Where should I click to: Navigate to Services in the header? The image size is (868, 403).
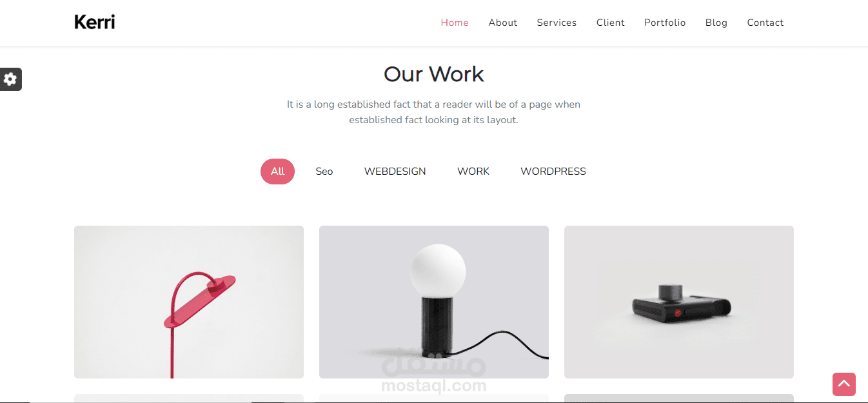pyautogui.click(x=557, y=23)
